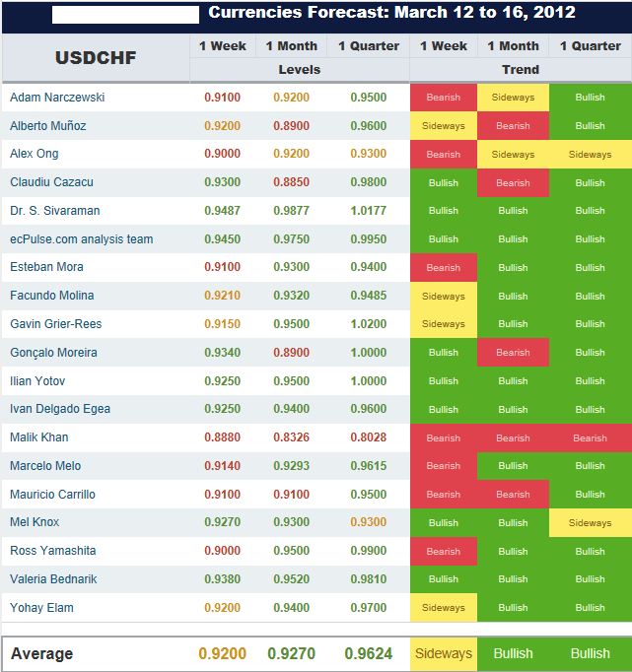
Task: Select Malik Khan's 0.8028 quarter level
Action: tap(369, 437)
